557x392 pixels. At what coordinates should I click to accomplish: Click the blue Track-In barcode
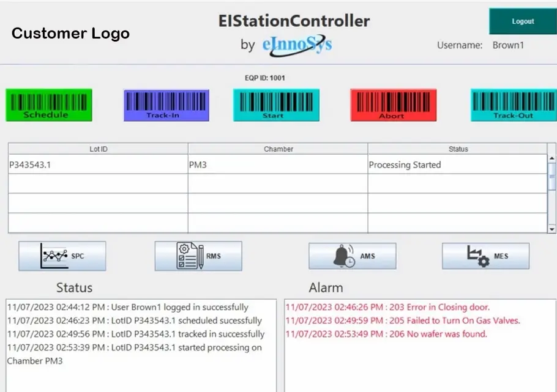pos(165,104)
